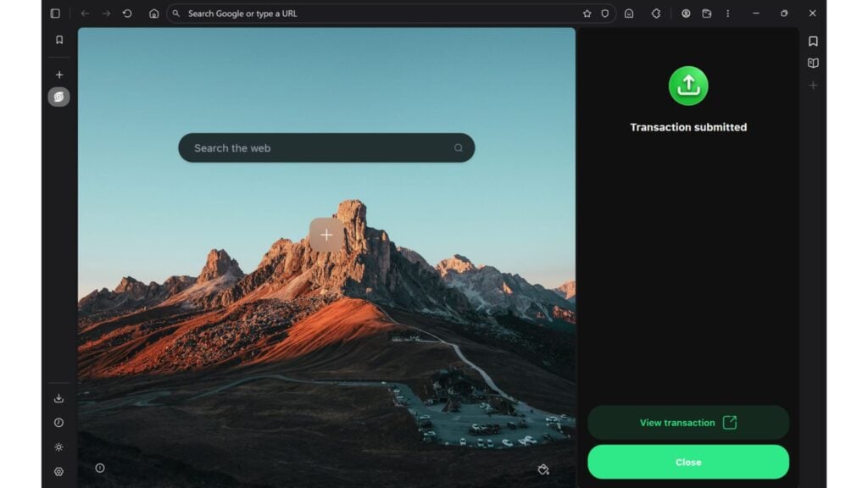This screenshot has width=868, height=488.
Task: Open the wallet extension icon in the toolbar
Action: [x=707, y=14]
